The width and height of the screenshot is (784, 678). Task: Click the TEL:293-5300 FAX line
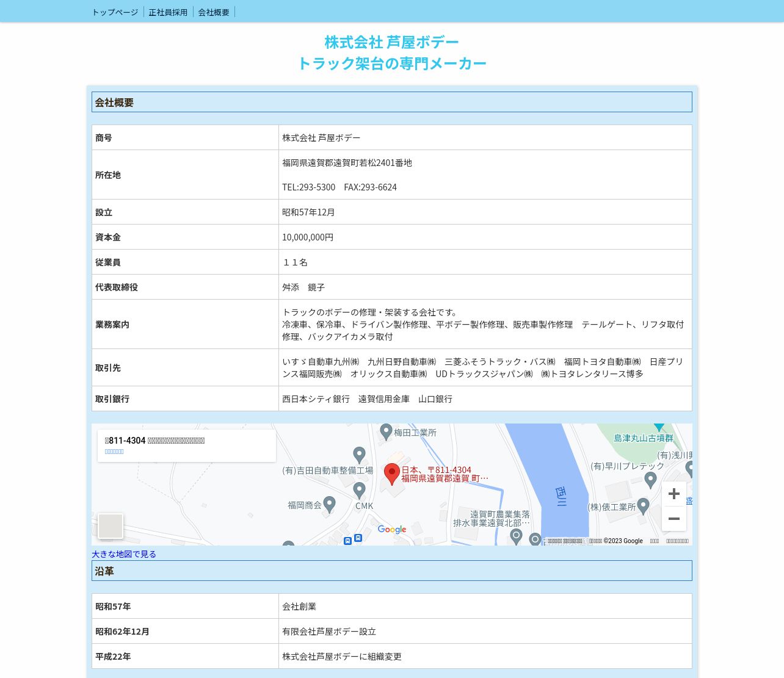339,187
